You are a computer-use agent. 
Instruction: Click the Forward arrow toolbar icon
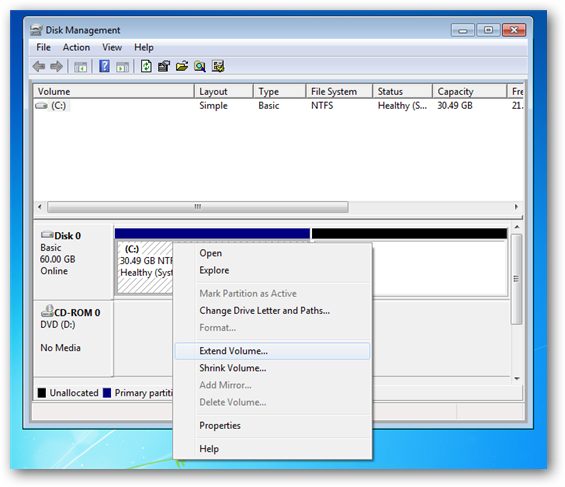[x=56, y=67]
